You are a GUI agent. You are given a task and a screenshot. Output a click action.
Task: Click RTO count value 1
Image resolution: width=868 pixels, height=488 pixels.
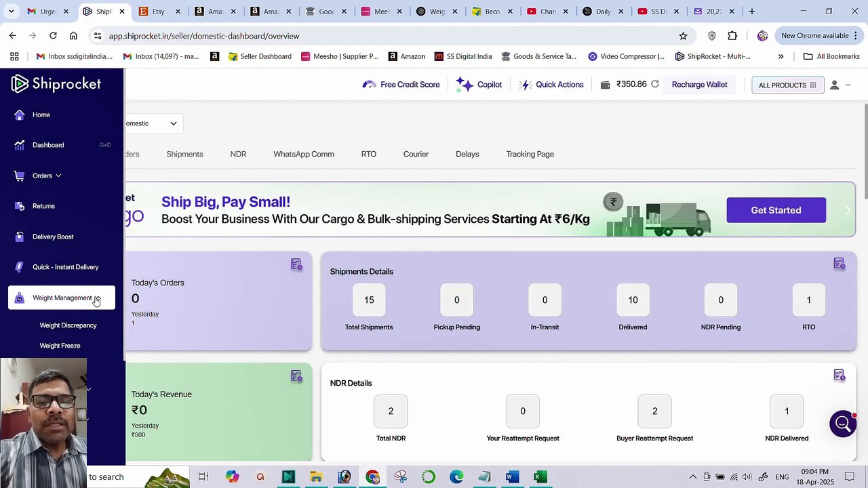(808, 300)
